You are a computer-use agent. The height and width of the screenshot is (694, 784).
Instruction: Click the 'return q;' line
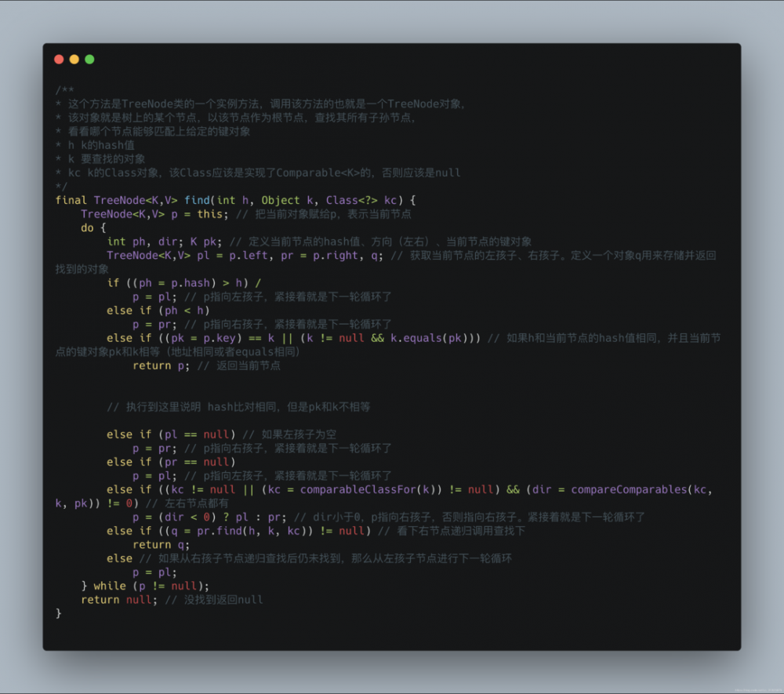(161, 544)
